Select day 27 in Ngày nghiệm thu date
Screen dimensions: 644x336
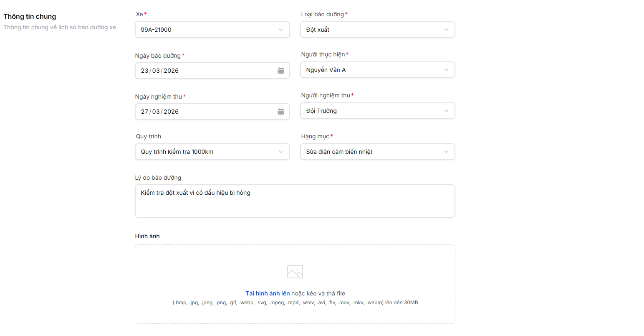(x=145, y=112)
